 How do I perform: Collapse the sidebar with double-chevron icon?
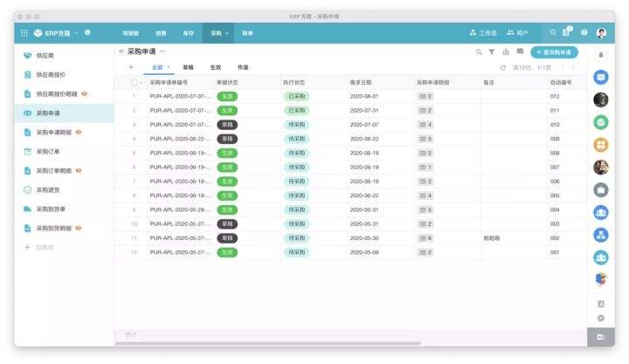pos(121,52)
